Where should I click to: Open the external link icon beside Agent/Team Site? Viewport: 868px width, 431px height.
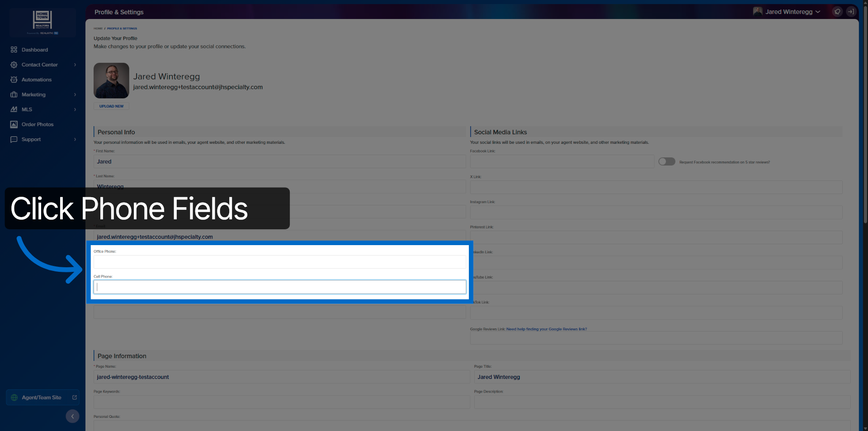pyautogui.click(x=75, y=398)
